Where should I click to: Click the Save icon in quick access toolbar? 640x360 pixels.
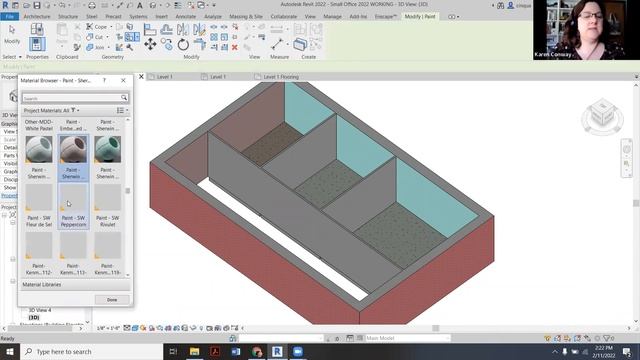pyautogui.click(x=37, y=5)
